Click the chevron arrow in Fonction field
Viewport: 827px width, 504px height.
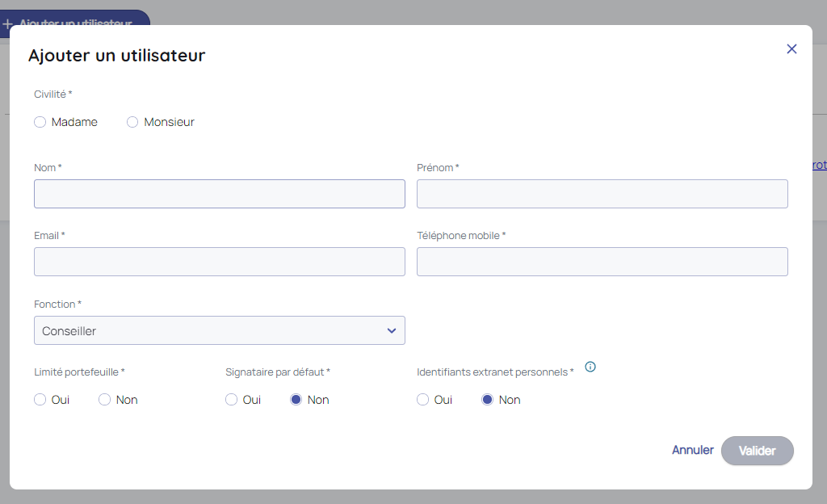pyautogui.click(x=392, y=330)
